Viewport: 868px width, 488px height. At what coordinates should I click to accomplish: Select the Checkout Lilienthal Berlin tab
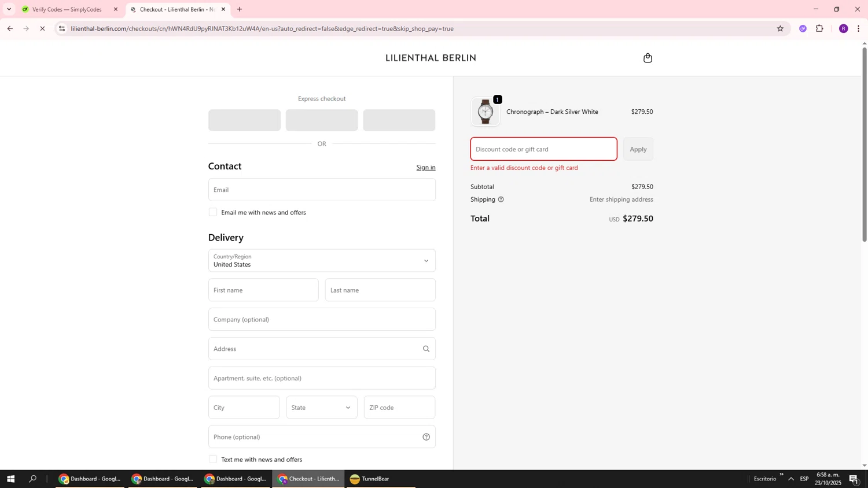click(176, 9)
